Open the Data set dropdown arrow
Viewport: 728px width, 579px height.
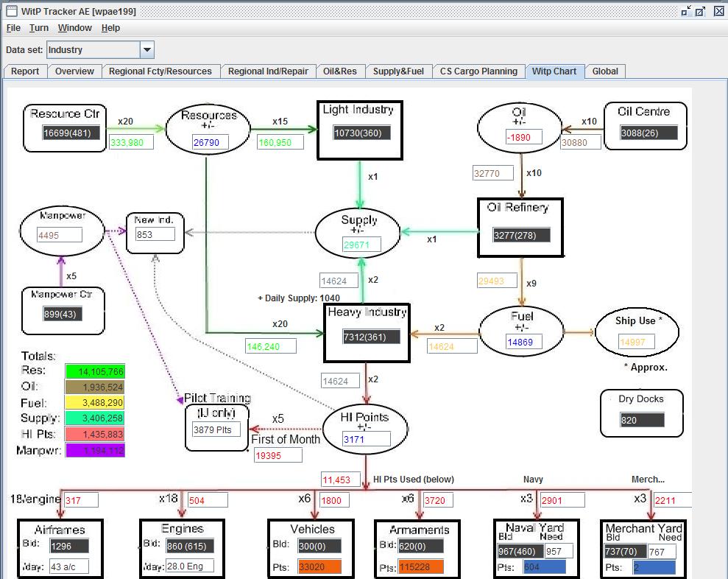point(146,49)
